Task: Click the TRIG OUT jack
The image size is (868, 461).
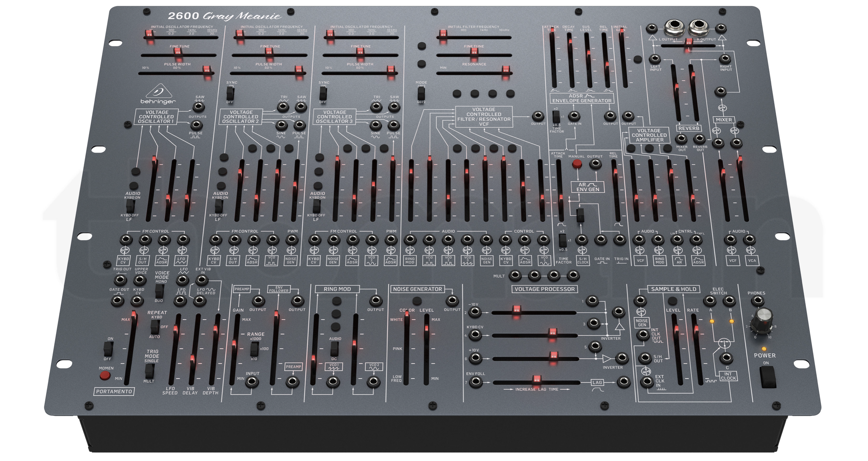Action: click(120, 279)
